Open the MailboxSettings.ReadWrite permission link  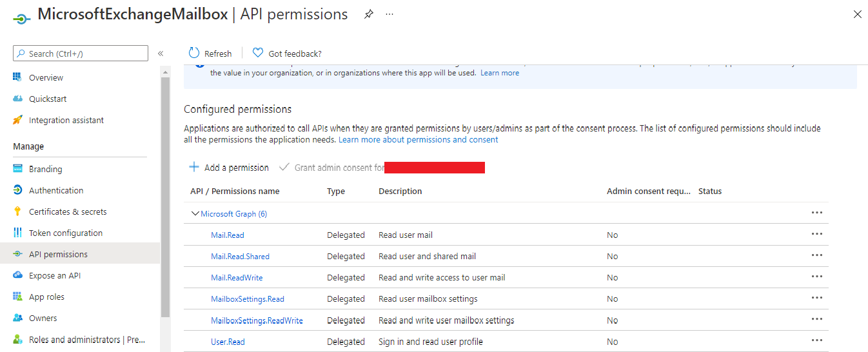(x=257, y=320)
